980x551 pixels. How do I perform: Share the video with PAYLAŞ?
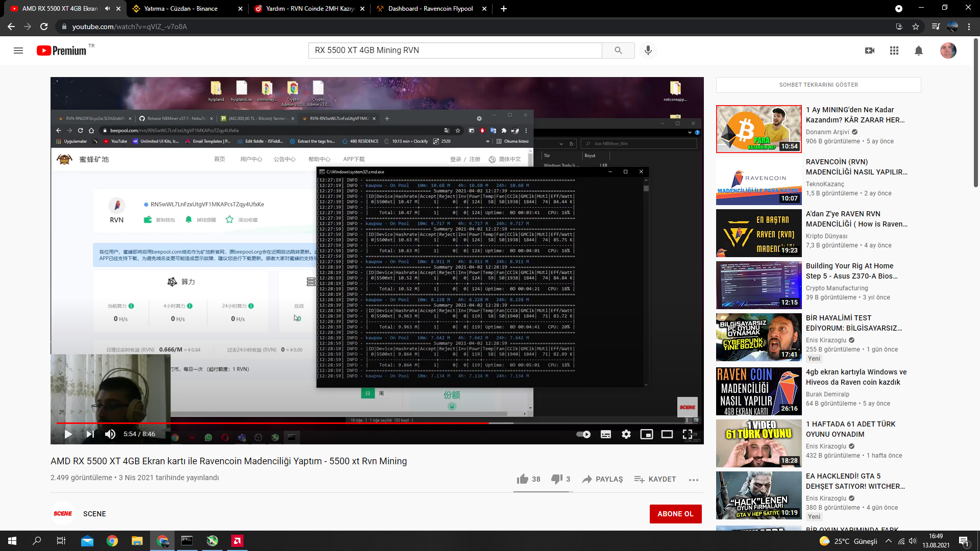point(602,479)
